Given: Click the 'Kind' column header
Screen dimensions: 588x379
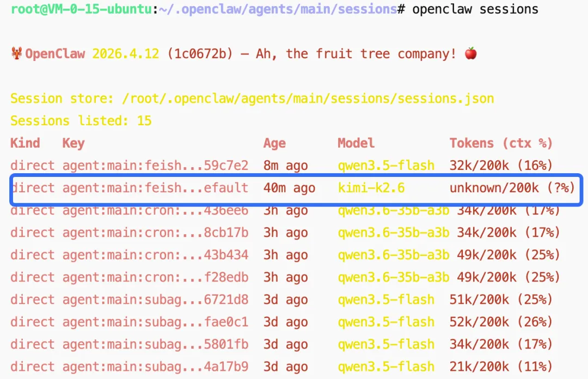Looking at the screenshot, I should pyautogui.click(x=25, y=143).
